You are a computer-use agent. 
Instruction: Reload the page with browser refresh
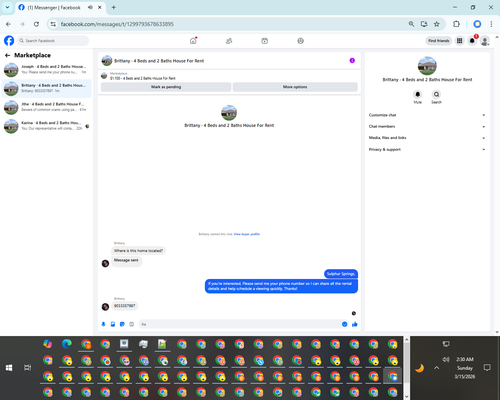coord(36,24)
